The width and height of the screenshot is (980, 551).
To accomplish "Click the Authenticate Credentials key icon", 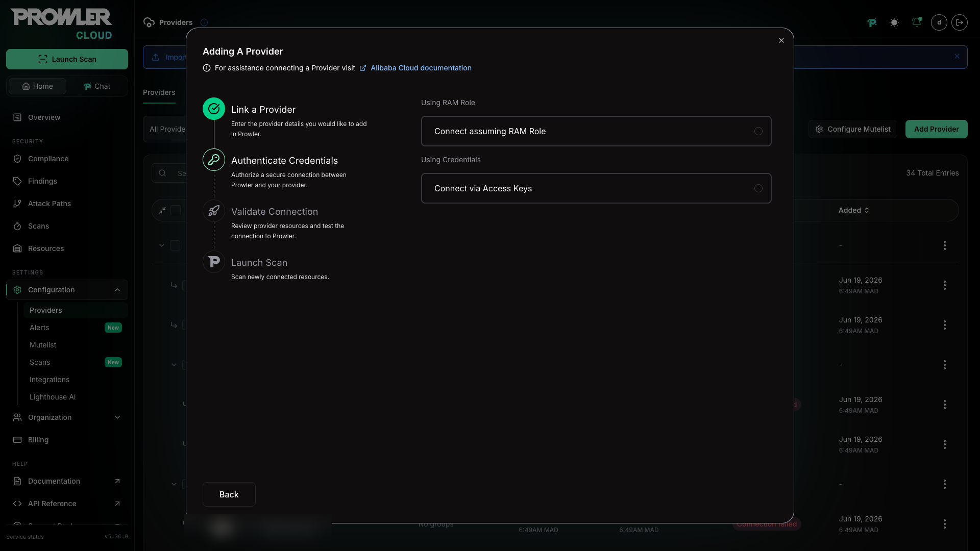I will pos(214,160).
